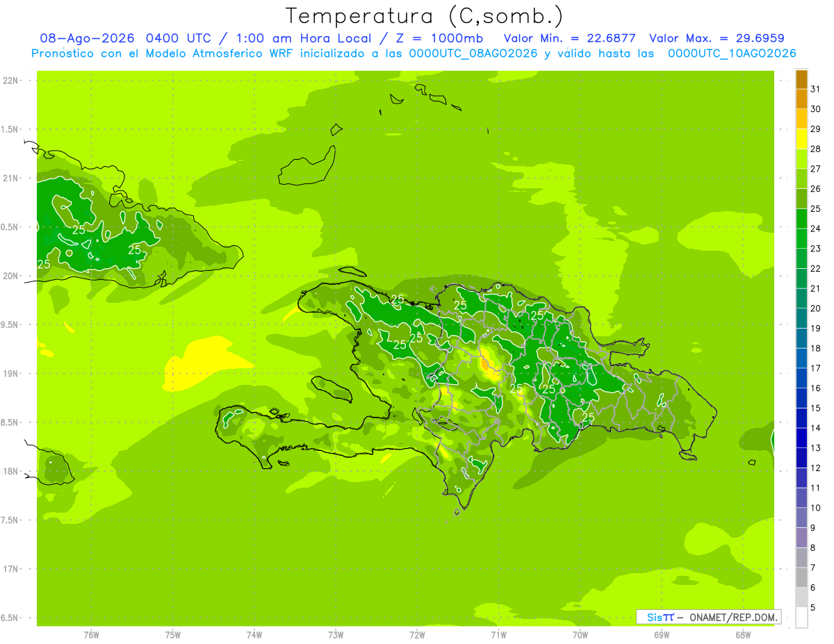Click the '18N' latitude axis label
Image resolution: width=834 pixels, height=644 pixels.
tap(12, 472)
